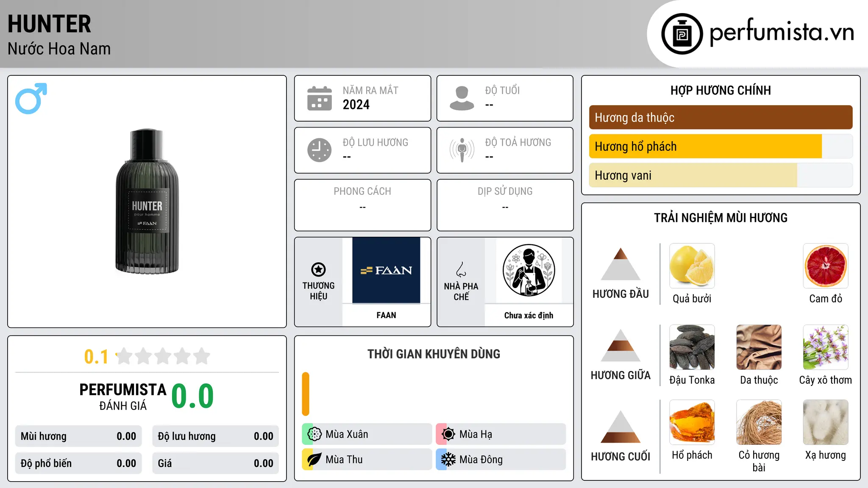Viewport: 868px width, 488px height.
Task: Click the Độ lưu hương score row
Action: (x=216, y=436)
